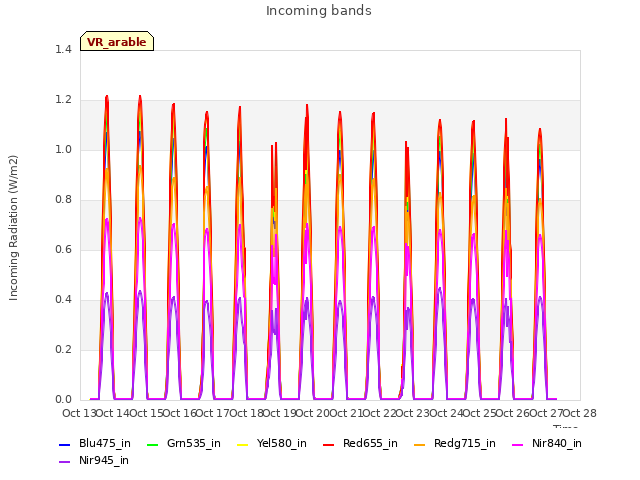The width and height of the screenshot is (640, 480).
Task: Click the 1.4 y-axis tick label
Action: click(63, 49)
